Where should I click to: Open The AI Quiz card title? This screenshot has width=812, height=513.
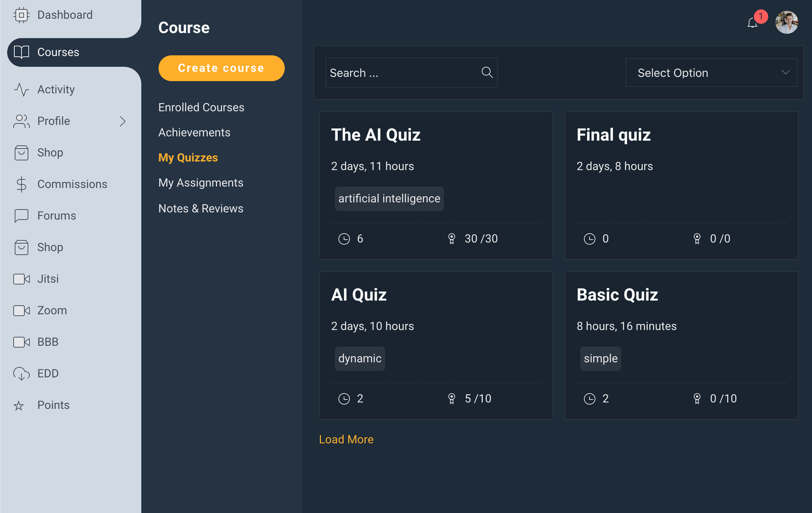[x=376, y=135]
